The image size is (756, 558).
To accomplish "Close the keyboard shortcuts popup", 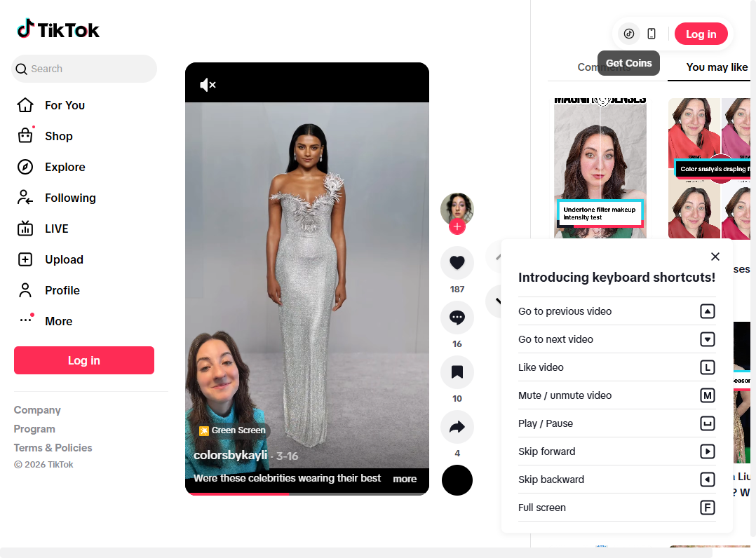I will click(715, 257).
